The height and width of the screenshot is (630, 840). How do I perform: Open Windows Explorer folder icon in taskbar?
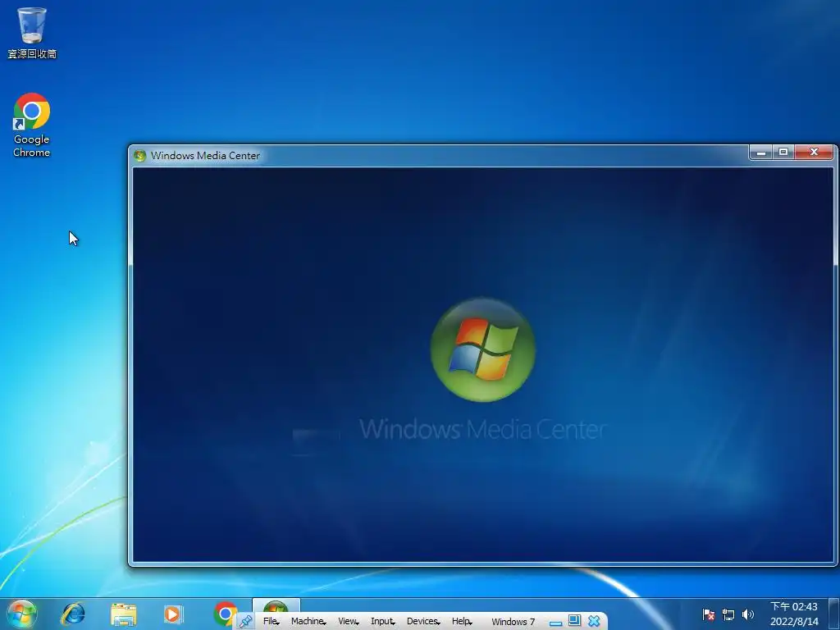(x=124, y=614)
